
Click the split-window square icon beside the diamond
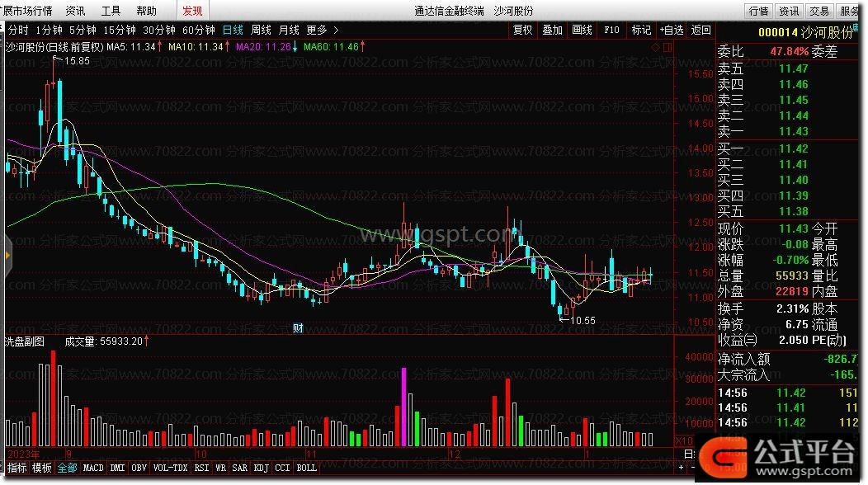pos(668,48)
